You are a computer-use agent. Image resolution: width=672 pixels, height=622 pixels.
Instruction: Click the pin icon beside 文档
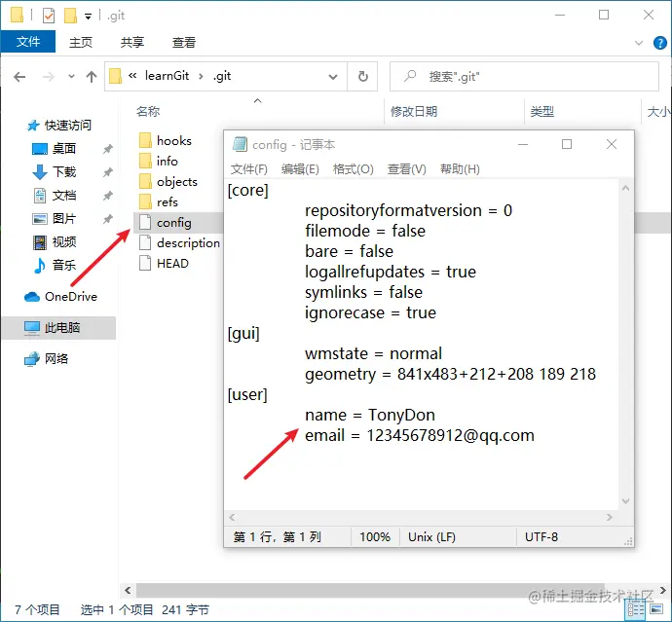(x=107, y=196)
